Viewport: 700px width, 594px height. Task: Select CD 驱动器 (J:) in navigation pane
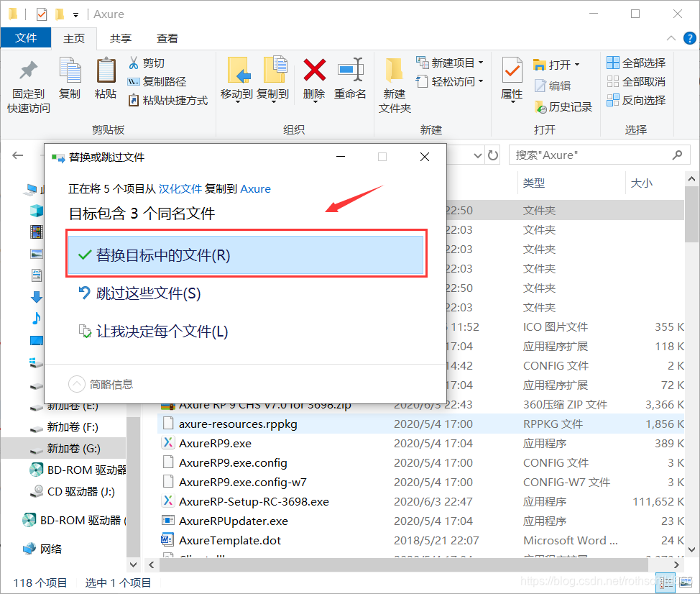[80, 492]
